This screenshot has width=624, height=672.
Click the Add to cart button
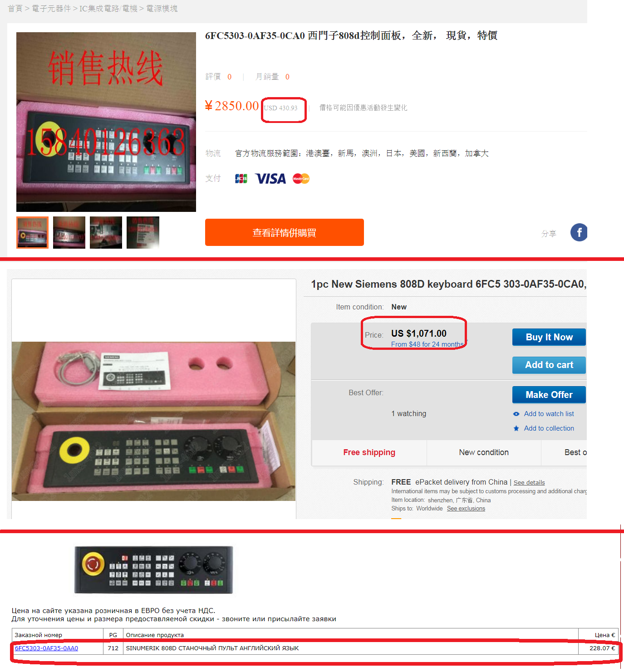coord(549,365)
